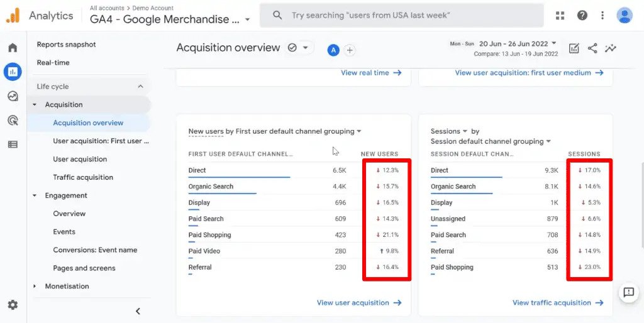644x323 pixels.
Task: Focus the Analytics search field
Action: point(402,16)
